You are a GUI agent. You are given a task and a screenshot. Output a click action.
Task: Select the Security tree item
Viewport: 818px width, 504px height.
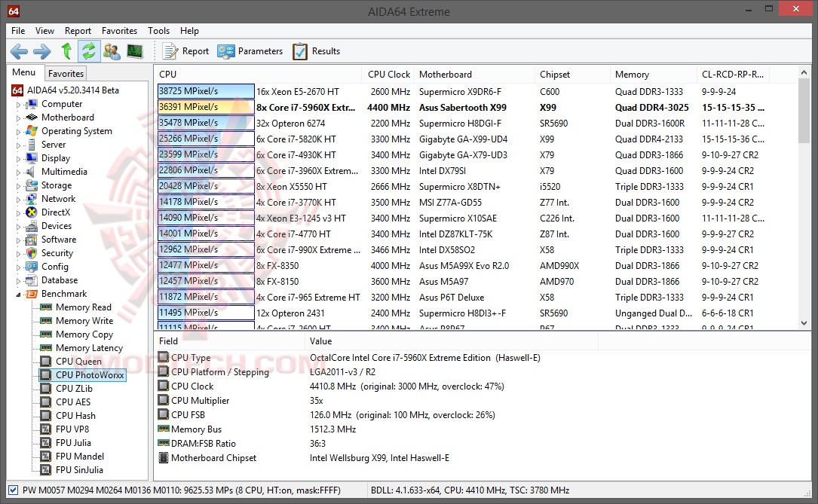[57, 253]
